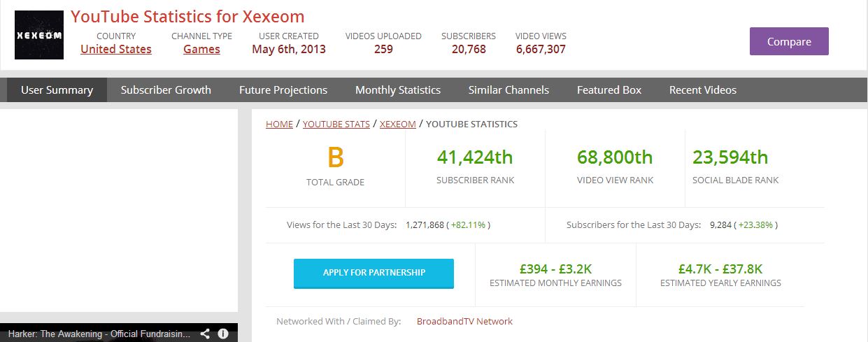Open the Games channel type link

coord(201,49)
